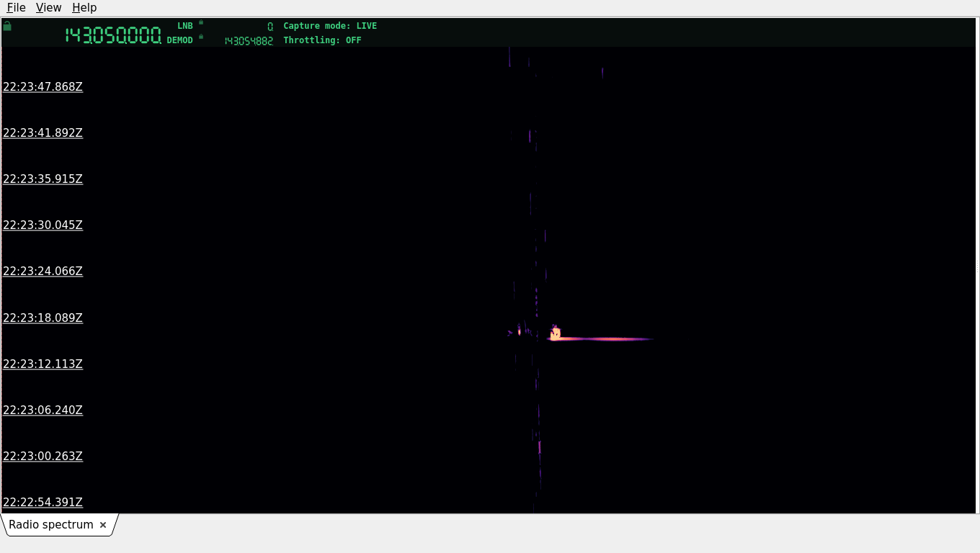Viewport: 980px width, 553px height.
Task: Toggle the DEMOD lock icon
Action: [x=201, y=37]
